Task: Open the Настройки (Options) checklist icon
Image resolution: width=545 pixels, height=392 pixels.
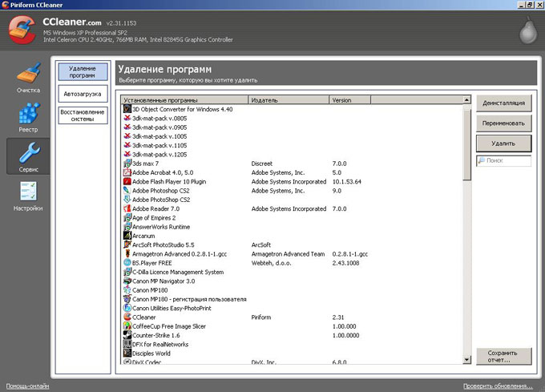Action: pyautogui.click(x=28, y=191)
